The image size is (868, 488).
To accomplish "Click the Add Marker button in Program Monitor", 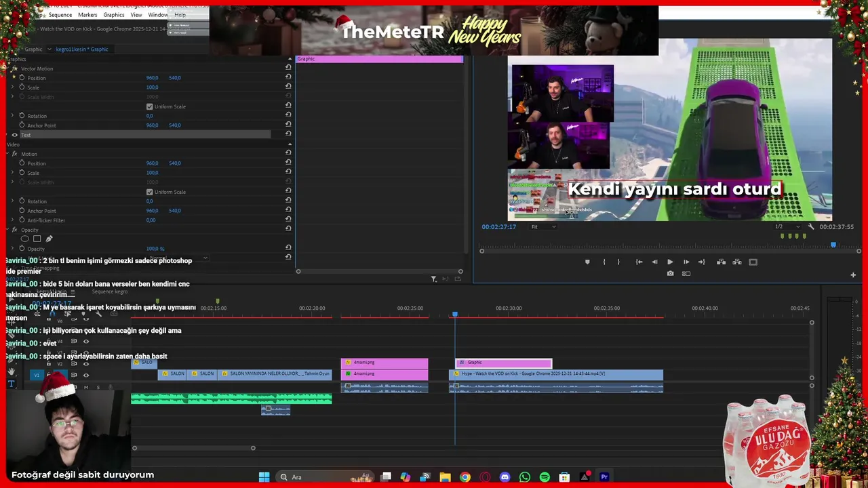I will pos(587,262).
